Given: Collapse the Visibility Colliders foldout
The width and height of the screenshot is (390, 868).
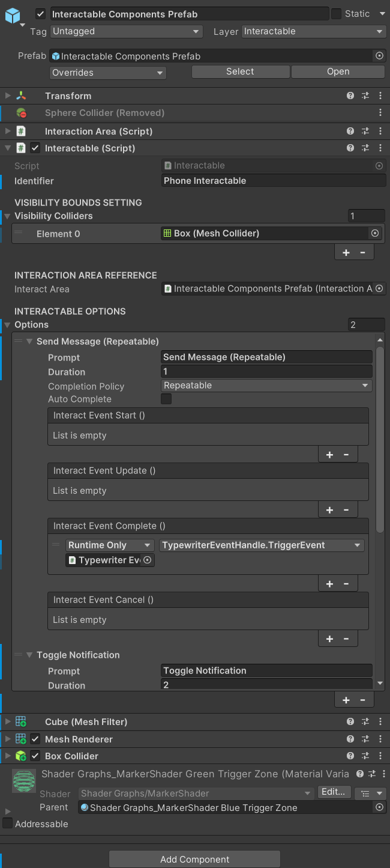Looking at the screenshot, I should point(7,216).
